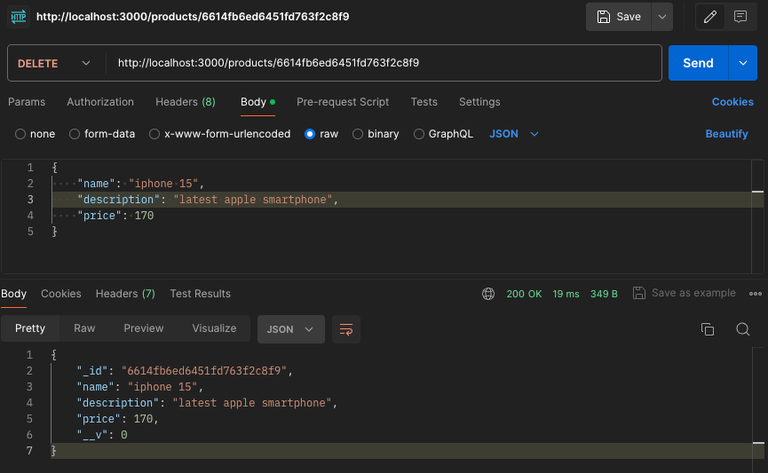
Task: Open the response JSON format dropdown
Action: click(291, 330)
